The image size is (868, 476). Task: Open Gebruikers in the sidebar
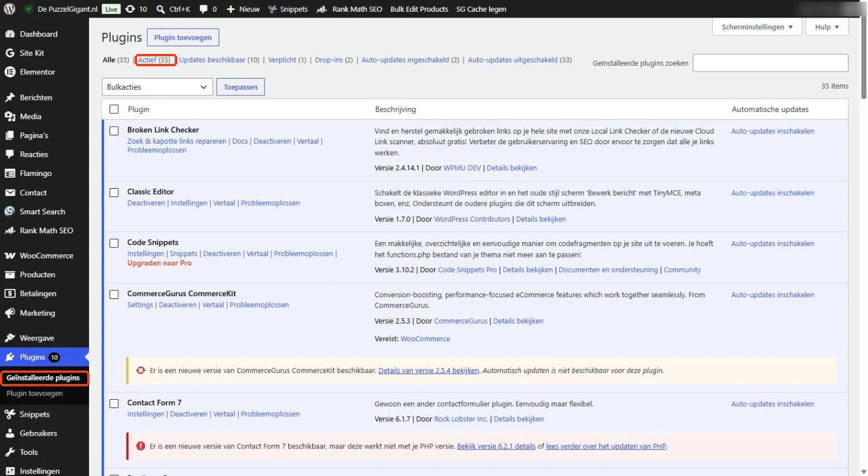[39, 433]
